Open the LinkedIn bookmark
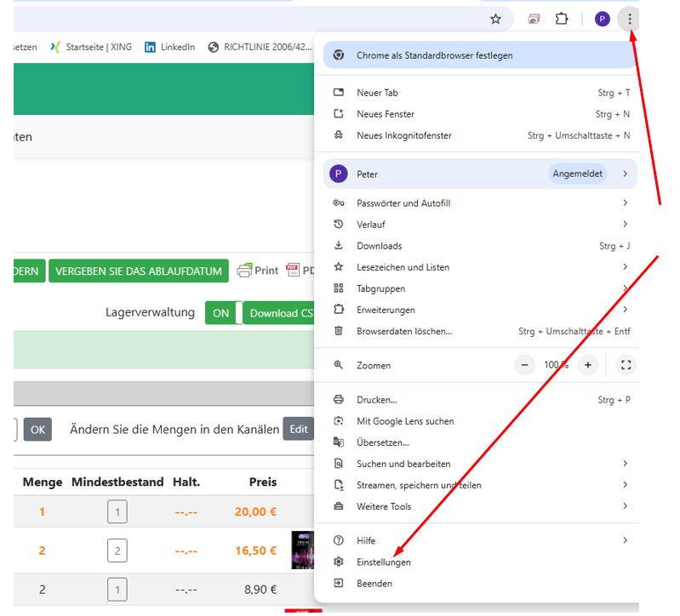Screen dimensions: 680x616 point(169,47)
